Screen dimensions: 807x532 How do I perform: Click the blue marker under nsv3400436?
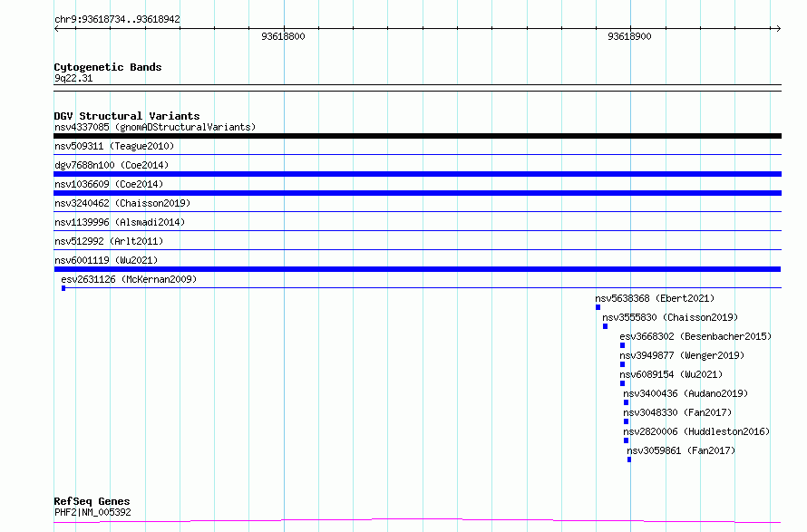pyautogui.click(x=626, y=403)
